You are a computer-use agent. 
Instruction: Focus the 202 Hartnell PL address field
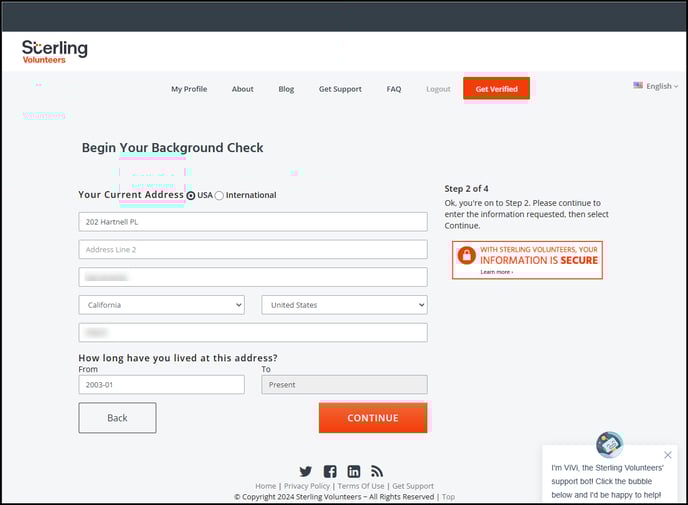click(x=253, y=222)
